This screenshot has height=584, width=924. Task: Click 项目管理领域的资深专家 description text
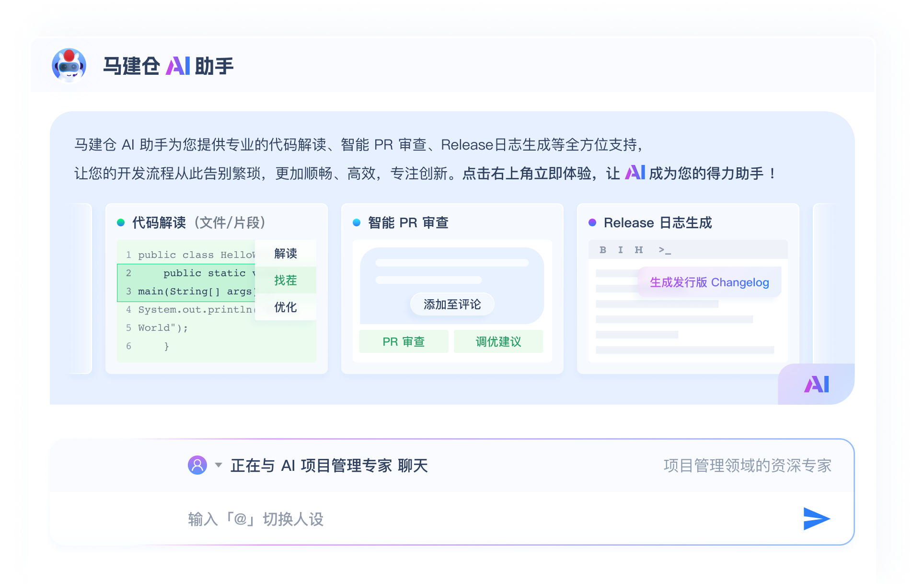(x=747, y=465)
